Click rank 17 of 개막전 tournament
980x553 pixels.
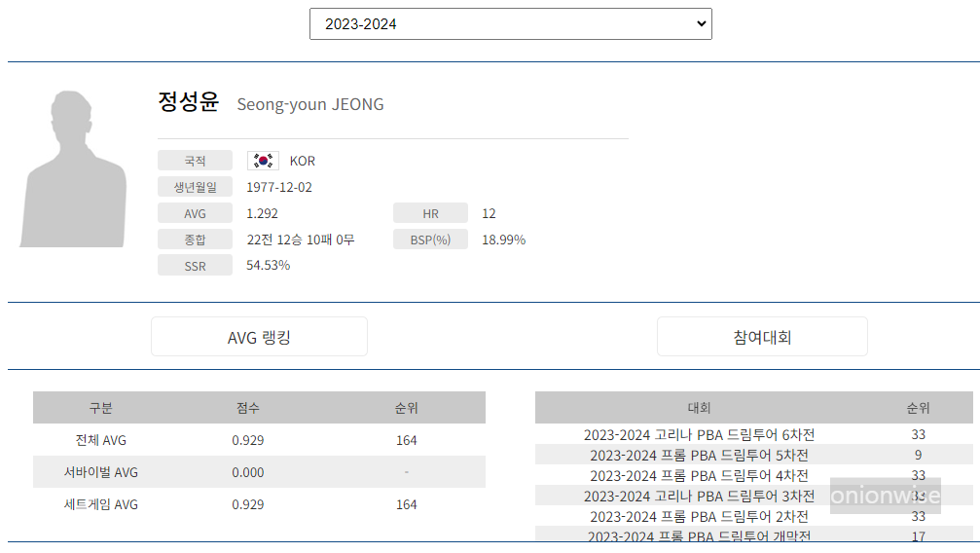918,536
